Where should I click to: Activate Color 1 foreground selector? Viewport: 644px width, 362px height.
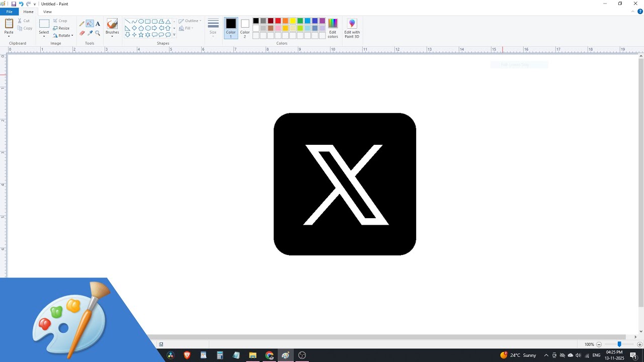[231, 28]
